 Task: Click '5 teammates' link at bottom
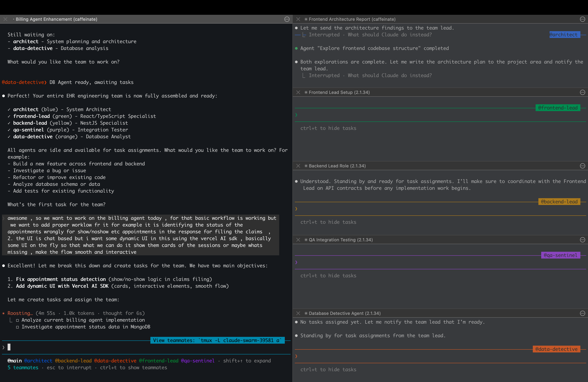23,367
